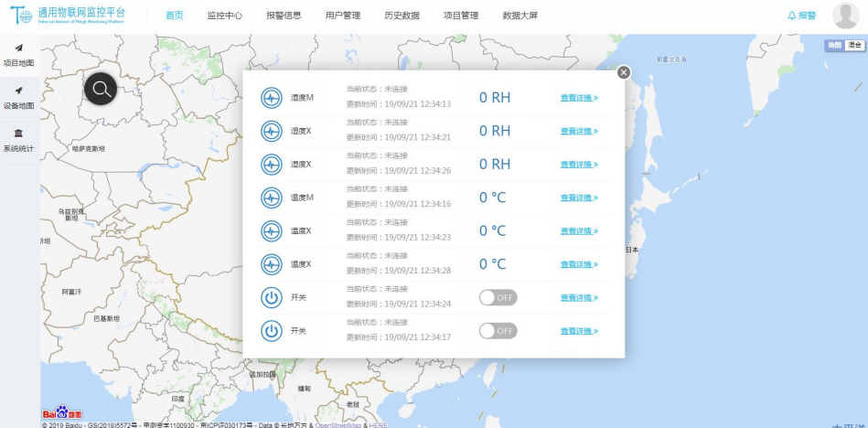The width and height of the screenshot is (868, 428).
Task: View details link for 湿度M row
Action: pyautogui.click(x=579, y=98)
